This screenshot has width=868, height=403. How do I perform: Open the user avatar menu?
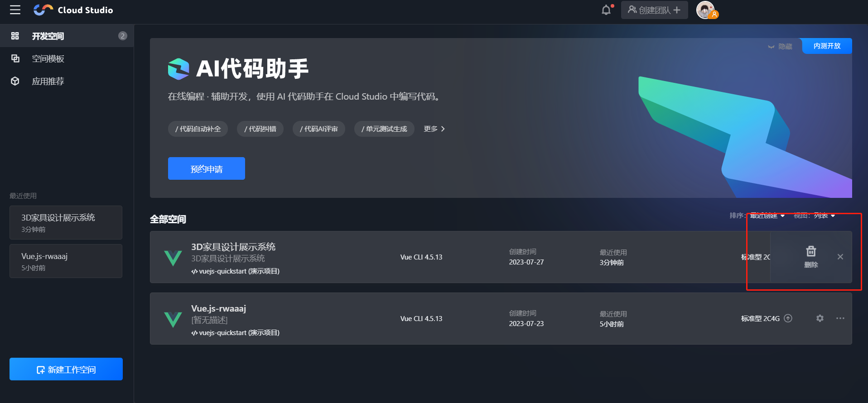click(705, 10)
